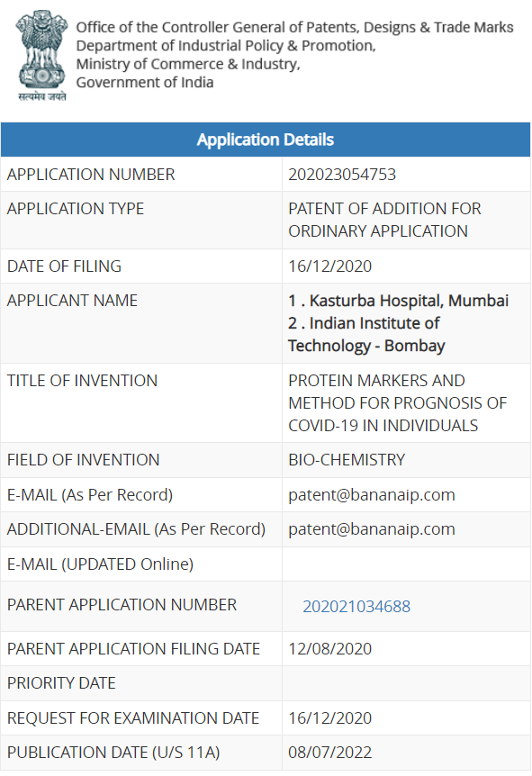The width and height of the screenshot is (532, 776).
Task: Click the publication date 08/07/2022
Action: click(x=329, y=753)
